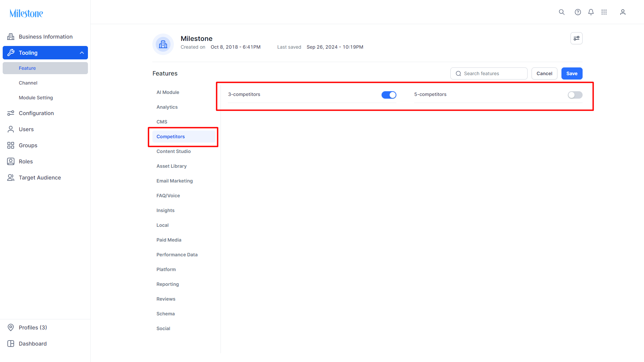
Task: Select Competitors feature category
Action: point(184,137)
